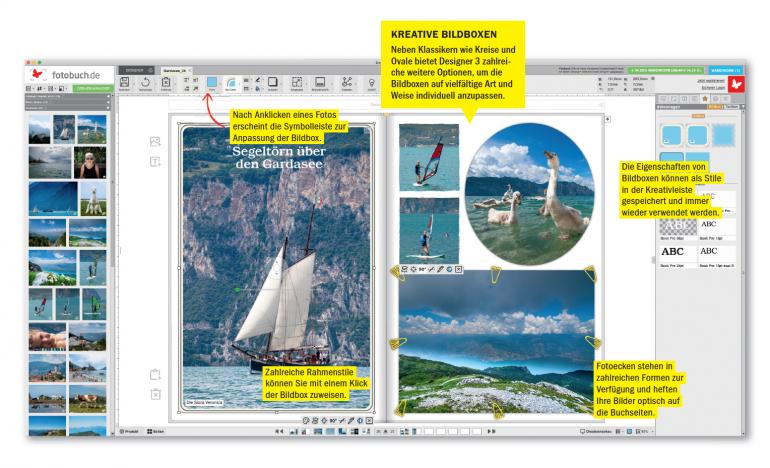The width and height of the screenshot is (770, 468).
Task: Click the shadow frame icon
Action: (273, 82)
